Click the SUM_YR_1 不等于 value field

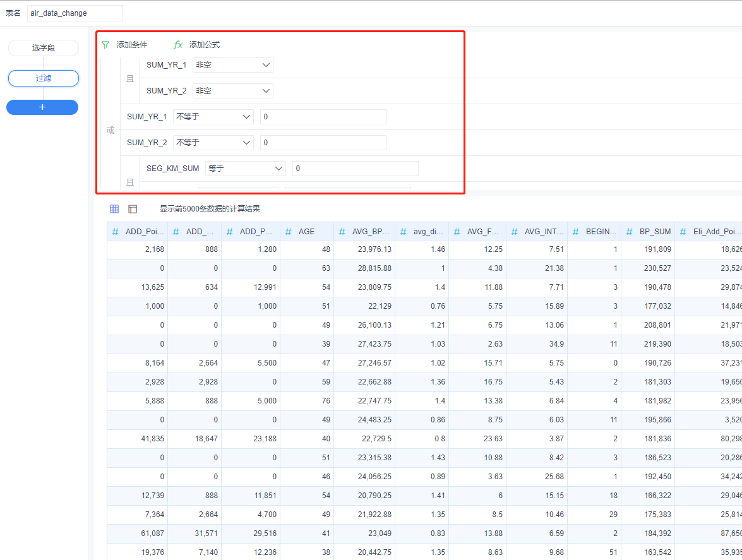(x=323, y=117)
